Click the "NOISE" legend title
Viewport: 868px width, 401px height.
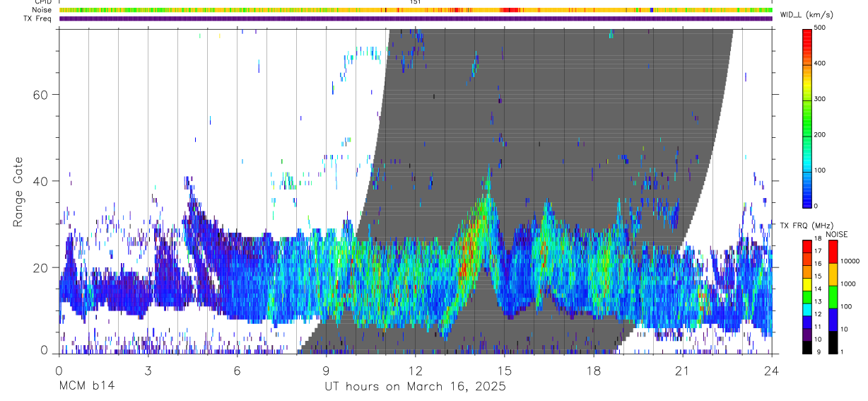pos(836,234)
